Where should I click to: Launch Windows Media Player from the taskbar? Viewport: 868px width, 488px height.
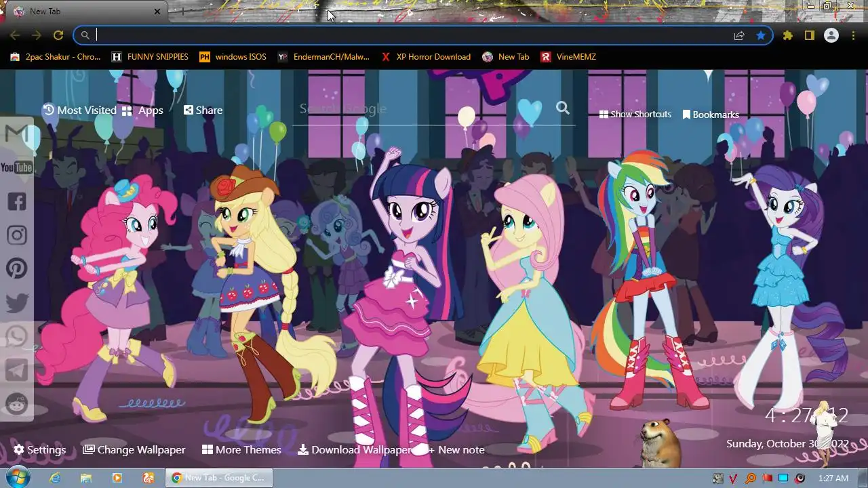click(117, 478)
